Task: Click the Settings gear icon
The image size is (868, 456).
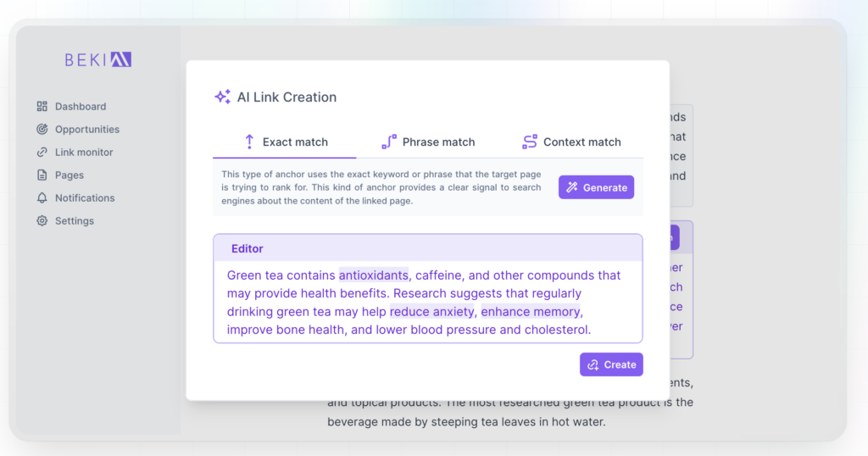Action: (42, 221)
